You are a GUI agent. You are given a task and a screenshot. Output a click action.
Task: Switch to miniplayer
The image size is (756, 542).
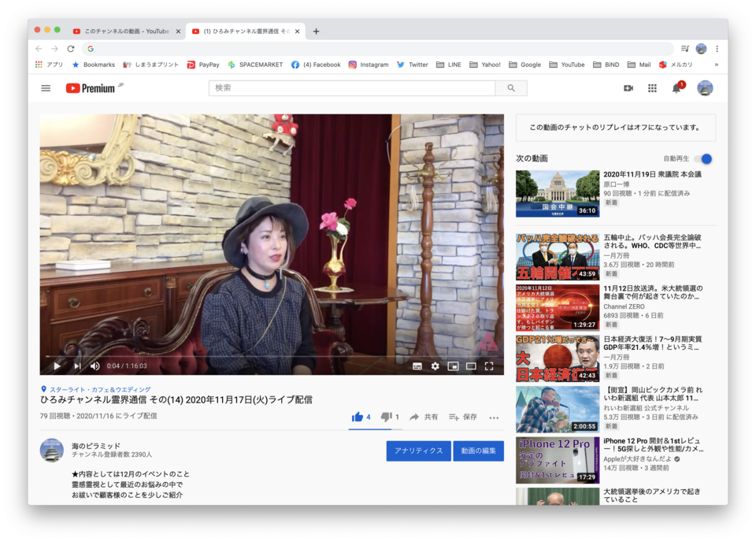pyautogui.click(x=453, y=366)
